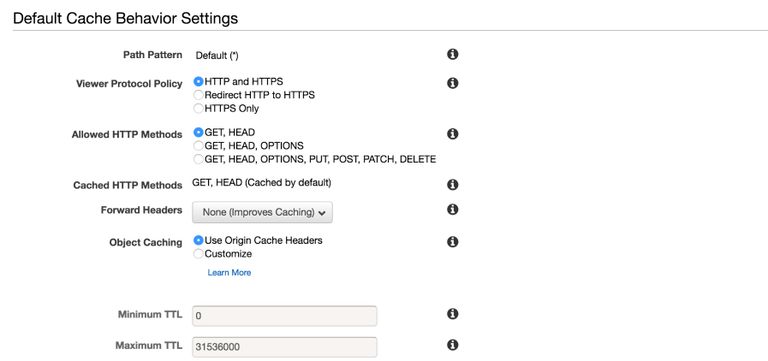Select GET, HEAD only radio option

198,132
